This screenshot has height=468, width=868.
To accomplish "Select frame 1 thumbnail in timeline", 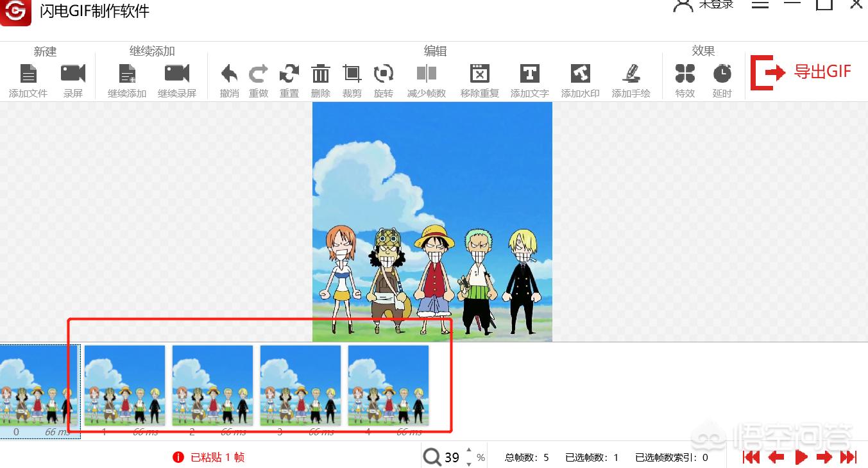I will [125, 385].
